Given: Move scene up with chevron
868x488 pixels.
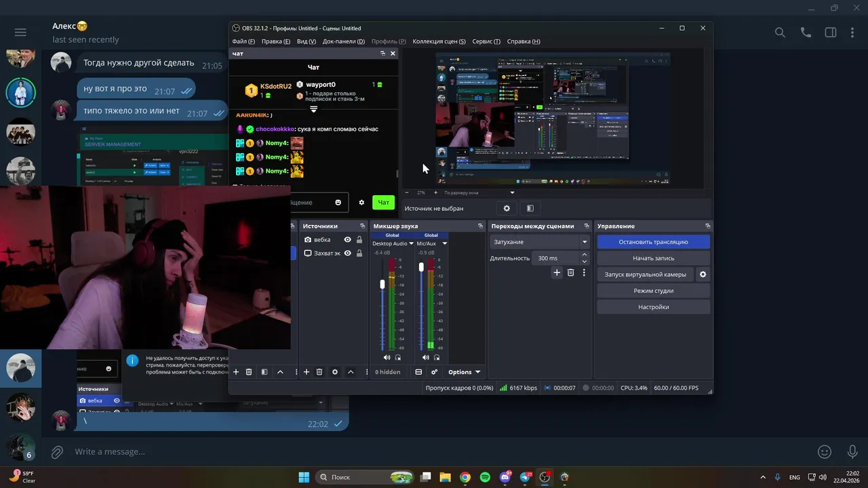Looking at the screenshot, I should [280, 372].
